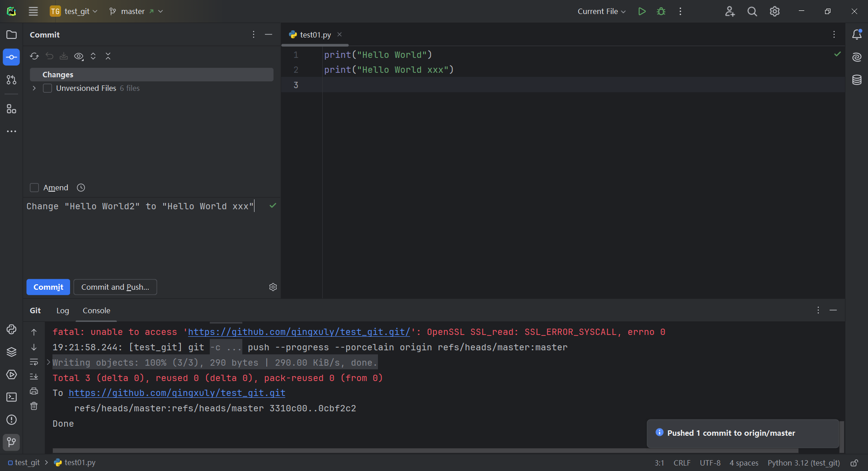Open the Database tool window
The height and width of the screenshot is (471, 868).
click(857, 80)
